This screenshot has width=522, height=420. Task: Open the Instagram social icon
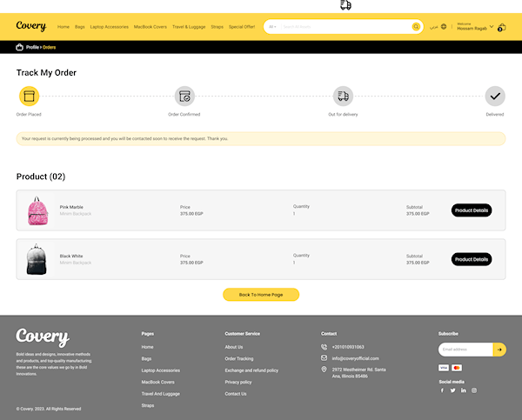click(474, 390)
